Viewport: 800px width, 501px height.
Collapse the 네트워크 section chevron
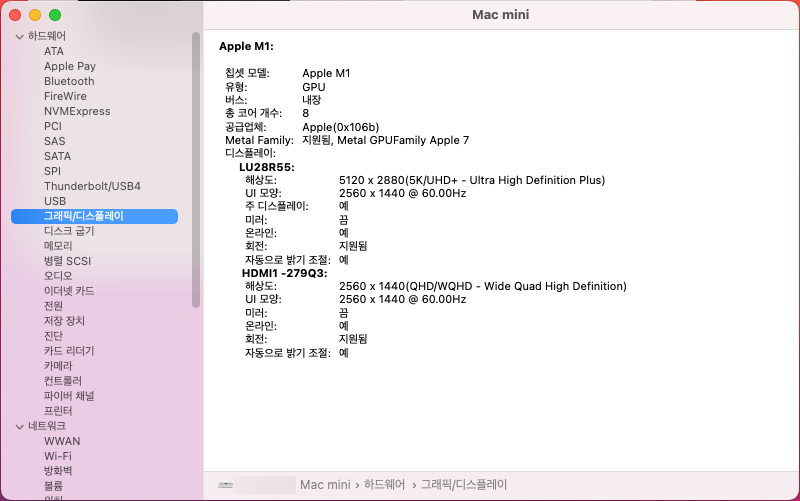[x=19, y=427]
